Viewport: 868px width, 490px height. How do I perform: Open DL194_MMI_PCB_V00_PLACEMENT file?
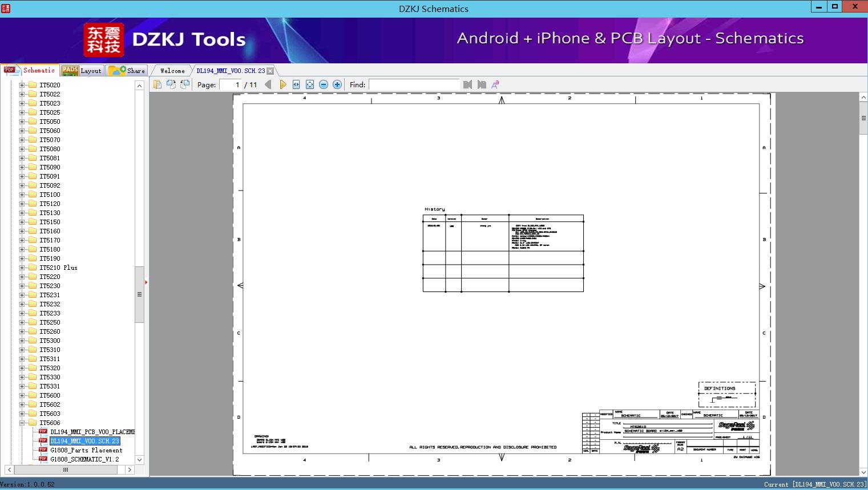click(92, 432)
